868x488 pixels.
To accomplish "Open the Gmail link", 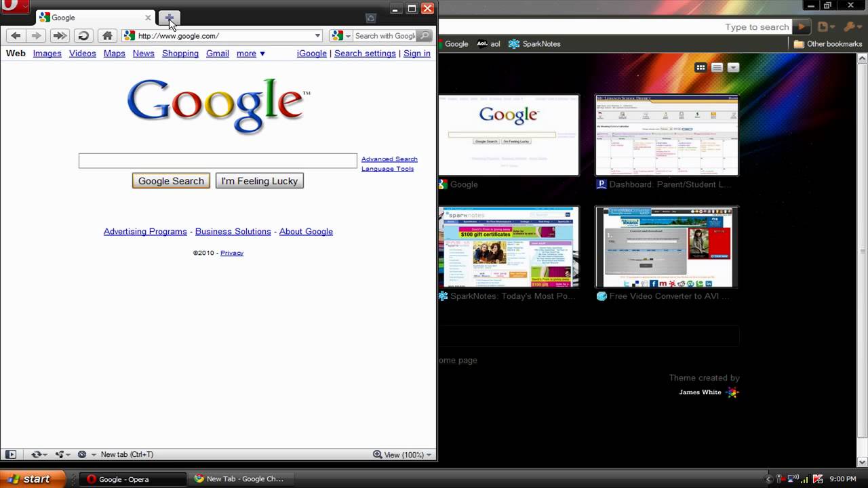I will 218,54.
